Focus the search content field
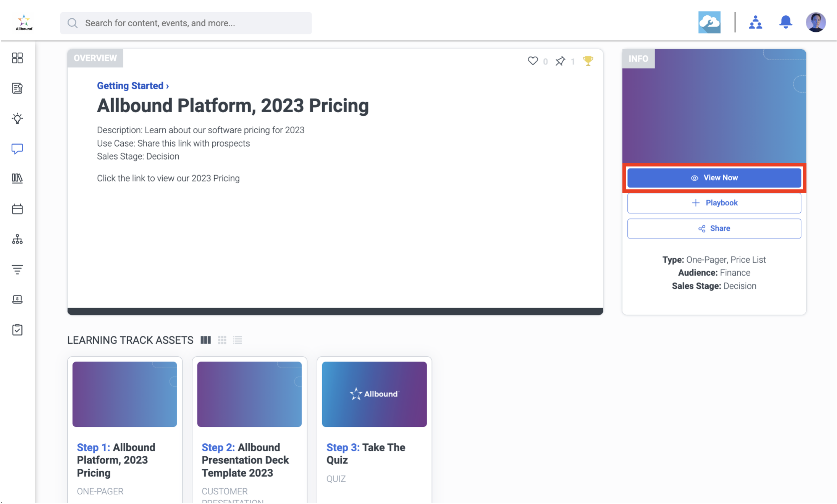This screenshot has height=504, width=837. (x=186, y=23)
